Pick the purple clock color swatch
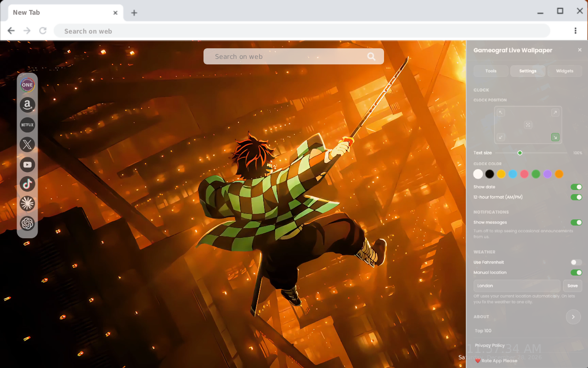Image resolution: width=588 pixels, height=368 pixels. (x=547, y=174)
